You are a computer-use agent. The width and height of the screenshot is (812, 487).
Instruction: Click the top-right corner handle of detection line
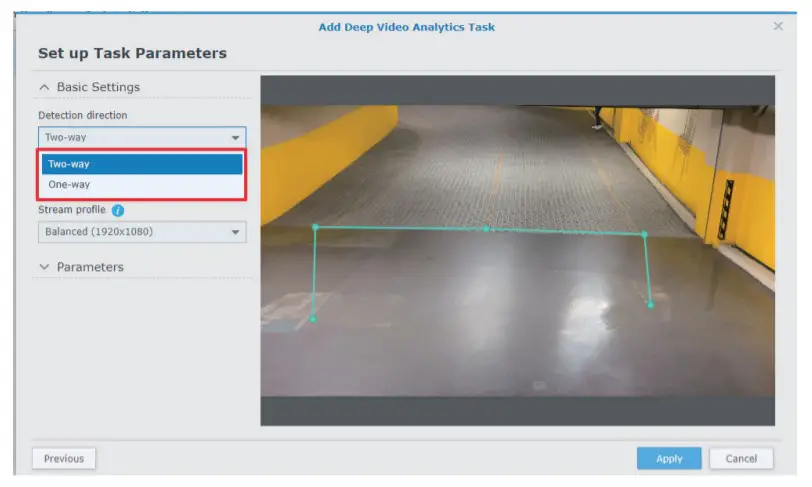pyautogui.click(x=644, y=234)
